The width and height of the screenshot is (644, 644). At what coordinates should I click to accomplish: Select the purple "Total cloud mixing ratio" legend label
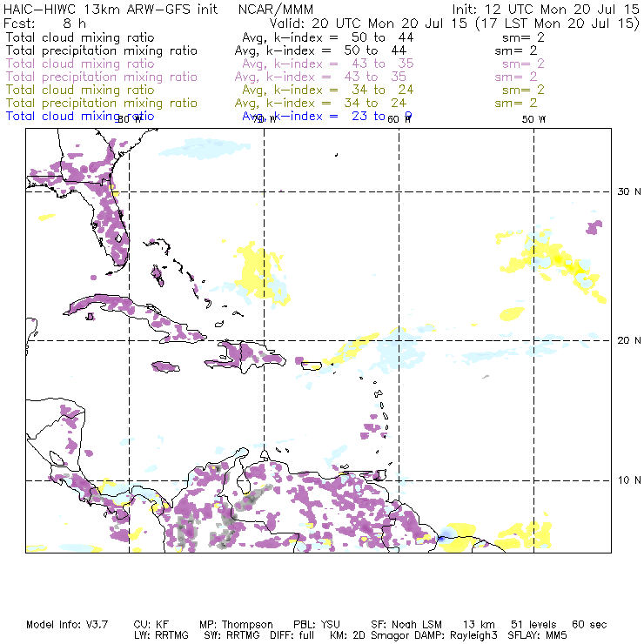pyautogui.click(x=80, y=64)
